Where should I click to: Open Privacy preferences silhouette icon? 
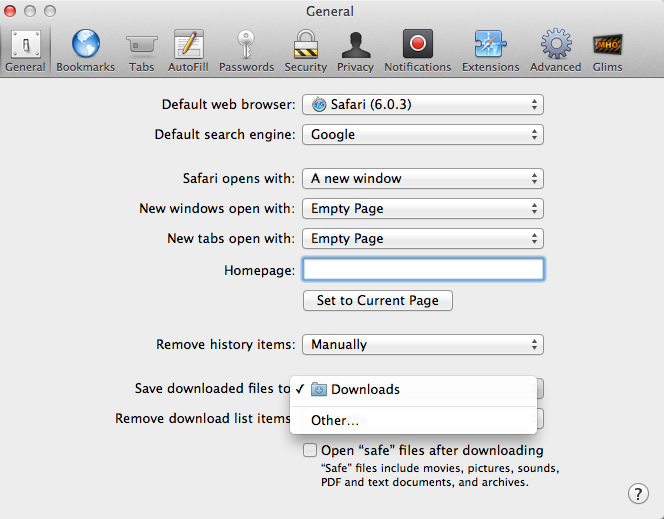[x=356, y=45]
